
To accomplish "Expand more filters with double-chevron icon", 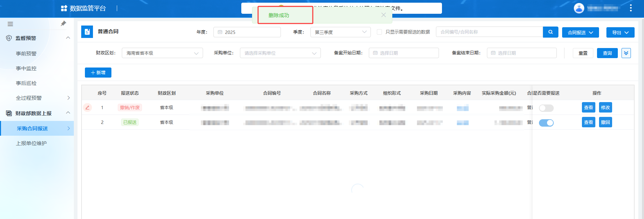I will pyautogui.click(x=626, y=53).
